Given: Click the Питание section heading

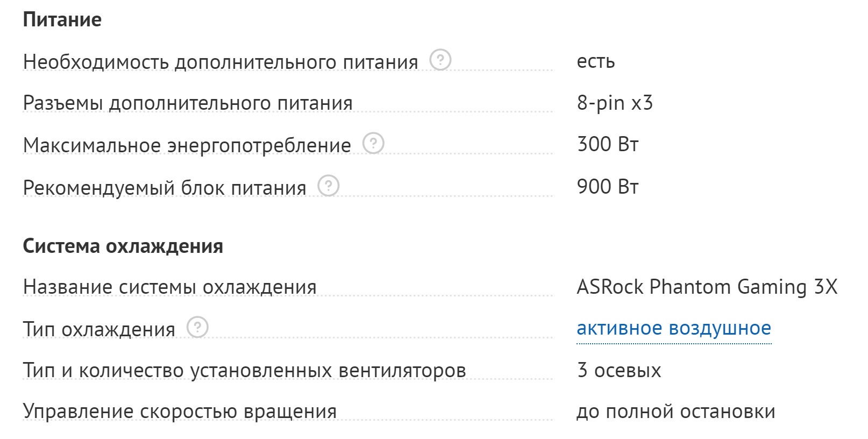Looking at the screenshot, I should coord(62,20).
